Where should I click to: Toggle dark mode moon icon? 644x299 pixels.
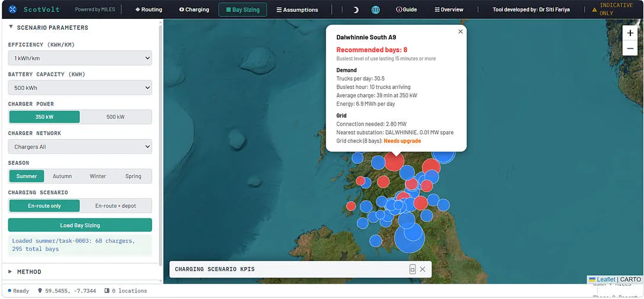356,9
